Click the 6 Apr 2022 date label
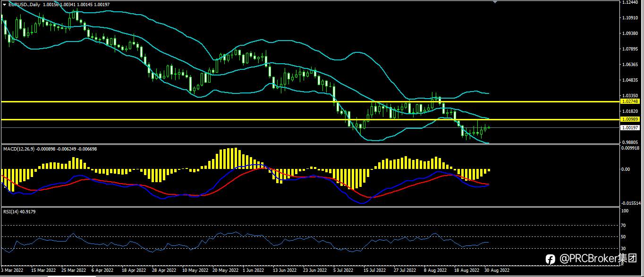 [x=102, y=270]
